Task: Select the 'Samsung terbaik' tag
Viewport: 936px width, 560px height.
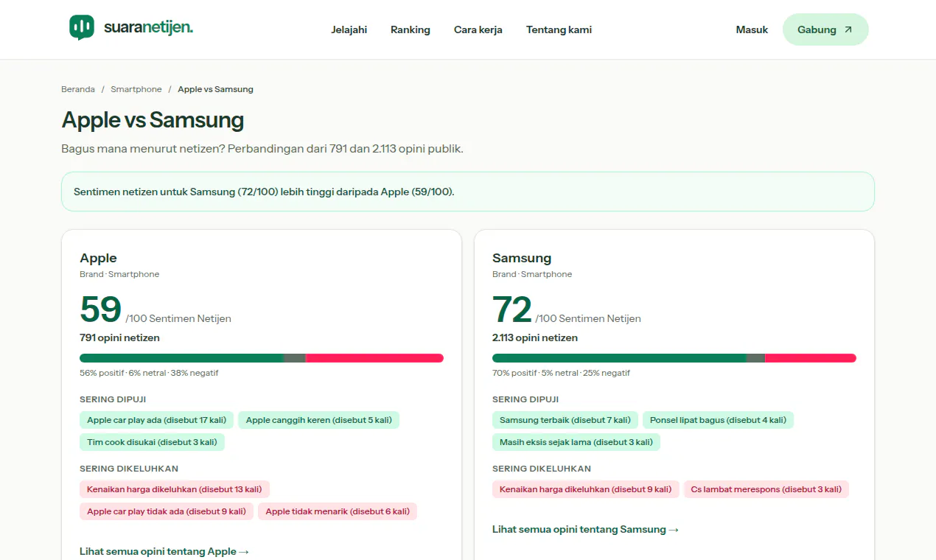Action: [x=565, y=420]
